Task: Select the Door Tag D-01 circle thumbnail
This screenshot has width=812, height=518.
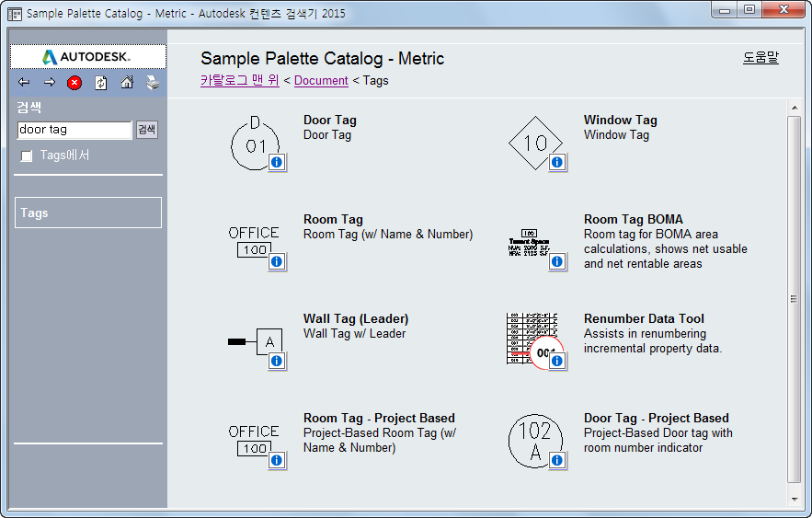Action: [255, 144]
